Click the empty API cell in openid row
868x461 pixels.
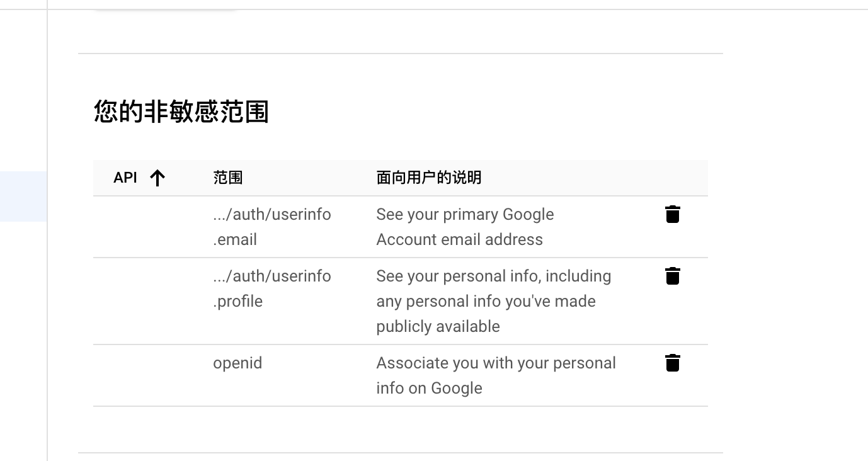[x=152, y=375]
